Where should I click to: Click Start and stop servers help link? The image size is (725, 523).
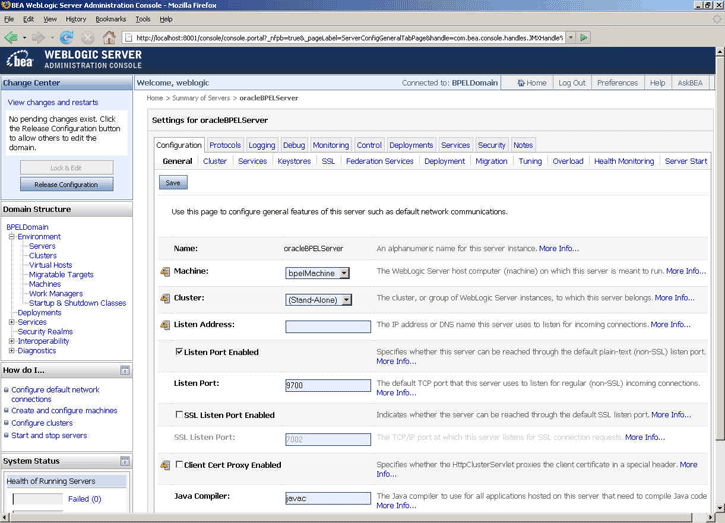[49, 436]
